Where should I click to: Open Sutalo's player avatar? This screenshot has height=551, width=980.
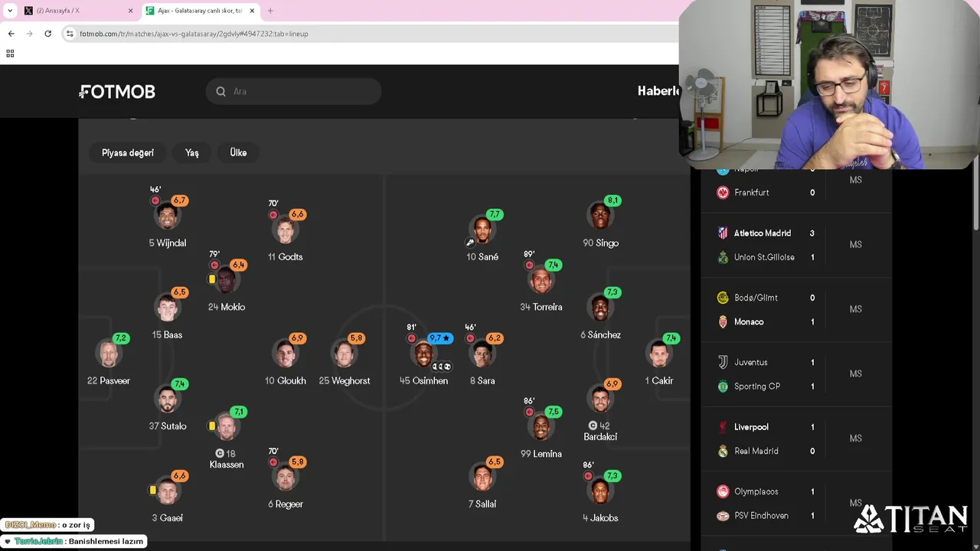[x=167, y=399]
